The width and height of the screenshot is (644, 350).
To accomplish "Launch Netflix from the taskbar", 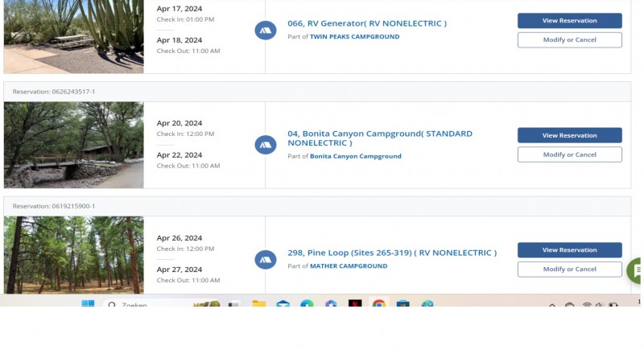I will coord(355,305).
